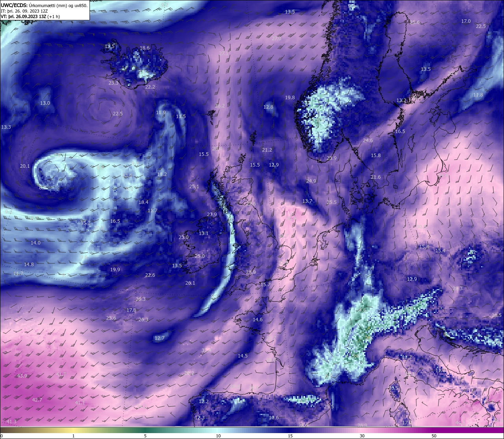Click the 12.2 value over northwest Spain

pos(204,401)
